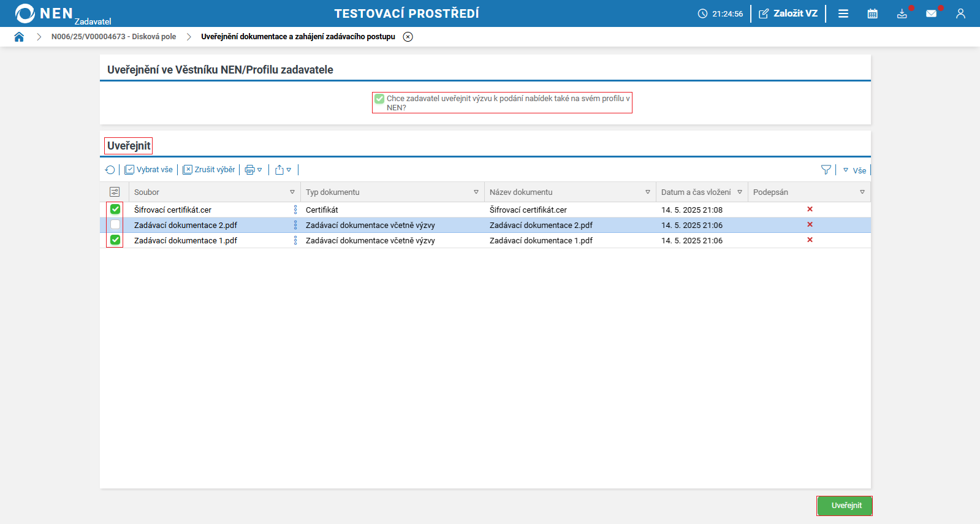Screen dimensions: 980x524
Task: Open the Název dokumentu column filter dropdown
Action: (x=648, y=192)
